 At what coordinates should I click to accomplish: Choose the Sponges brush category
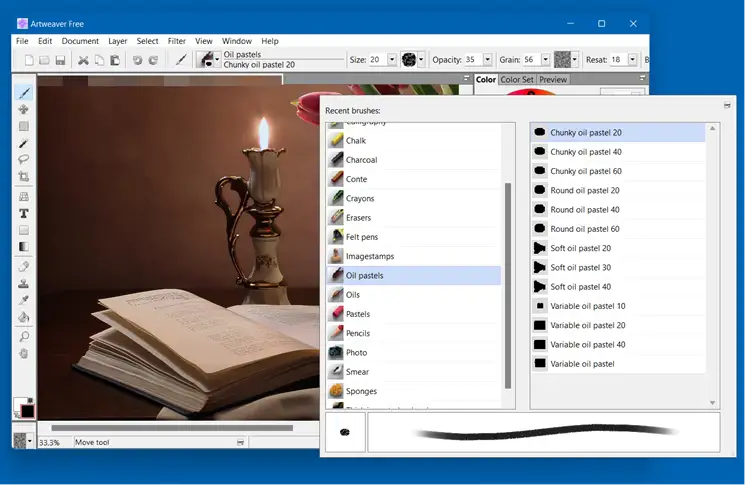coord(414,391)
